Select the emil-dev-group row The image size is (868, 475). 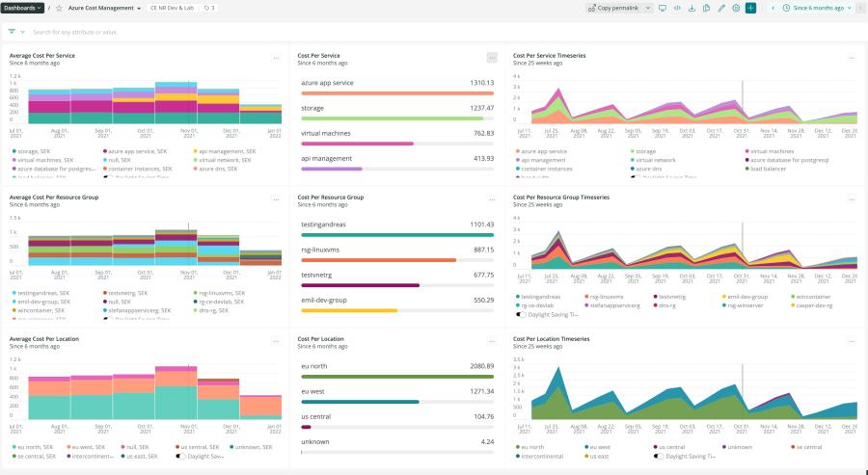397,304
